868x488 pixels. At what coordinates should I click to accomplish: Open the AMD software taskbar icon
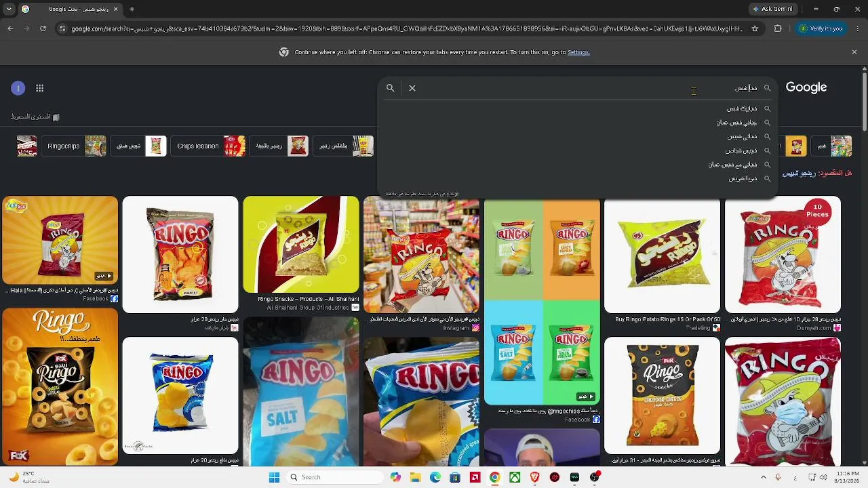click(x=475, y=477)
